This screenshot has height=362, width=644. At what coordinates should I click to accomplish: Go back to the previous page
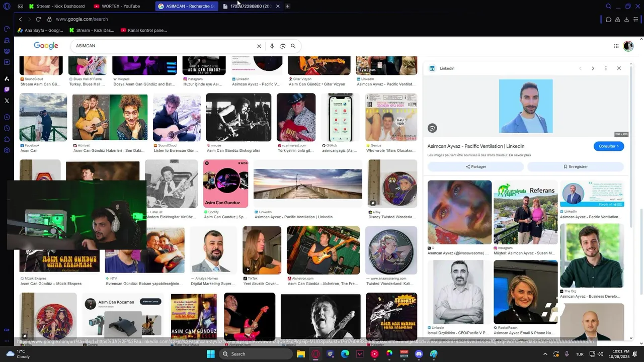pos(20,19)
